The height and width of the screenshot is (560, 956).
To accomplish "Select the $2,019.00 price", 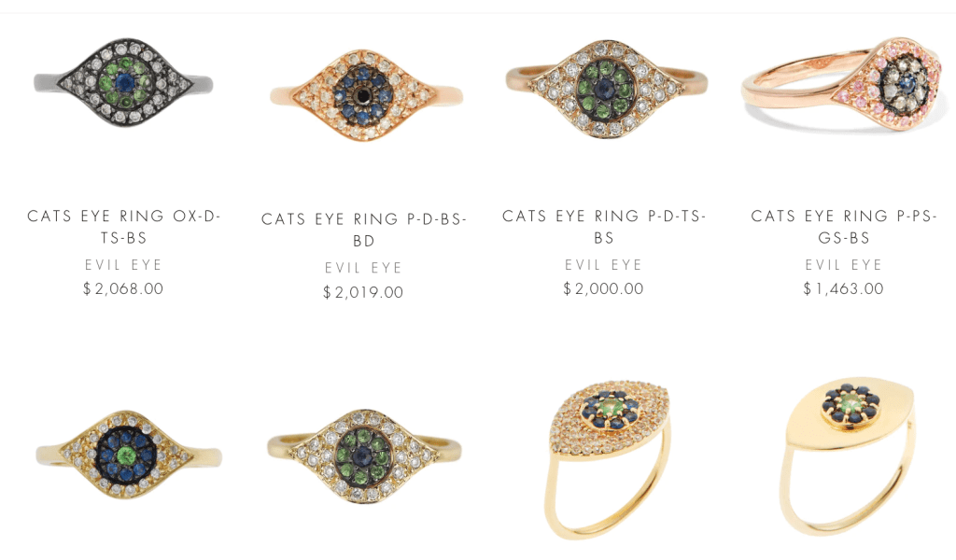I will 363,292.
